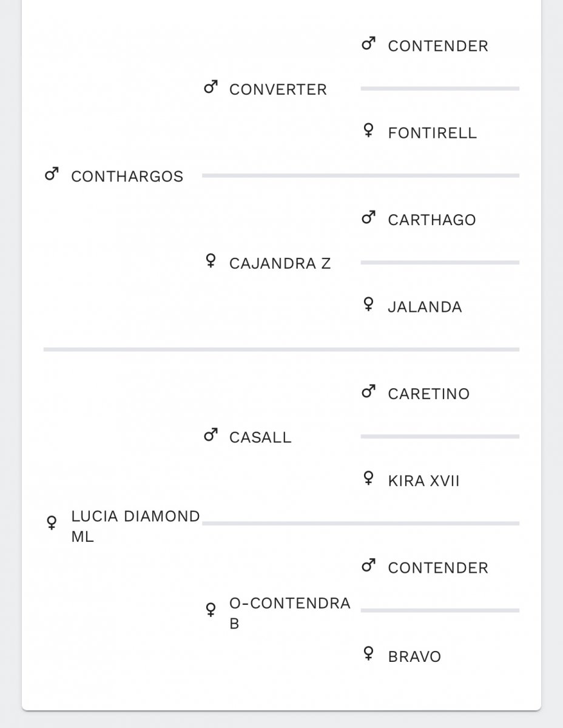The image size is (563, 728).
Task: Open the CASALL pedigree entry
Action: (260, 437)
